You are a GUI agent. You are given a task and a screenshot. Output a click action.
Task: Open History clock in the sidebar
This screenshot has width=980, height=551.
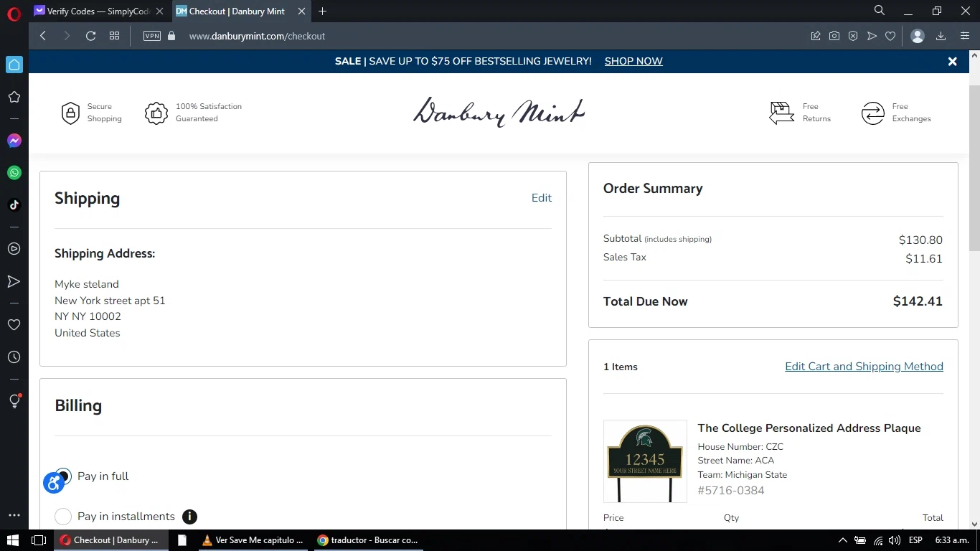(x=14, y=357)
